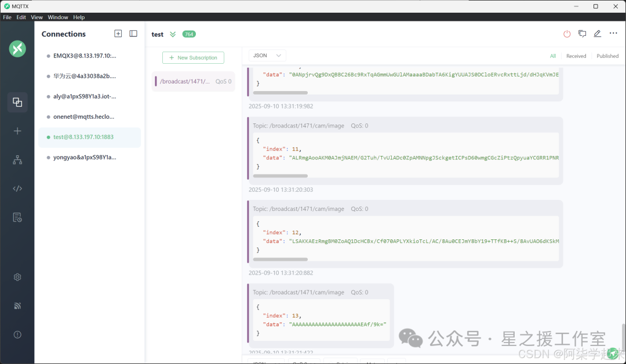Open the Script code icon in sidebar
The height and width of the screenshot is (364, 626).
(17, 188)
